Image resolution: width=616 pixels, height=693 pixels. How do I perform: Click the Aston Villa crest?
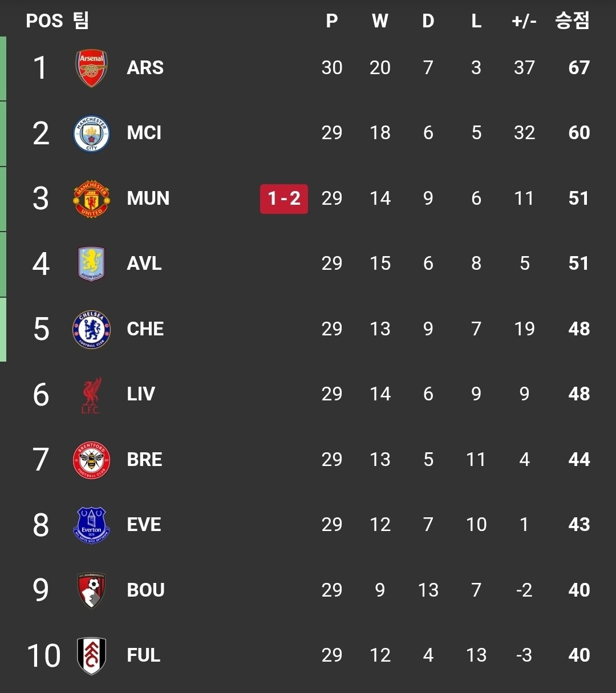pyautogui.click(x=91, y=264)
